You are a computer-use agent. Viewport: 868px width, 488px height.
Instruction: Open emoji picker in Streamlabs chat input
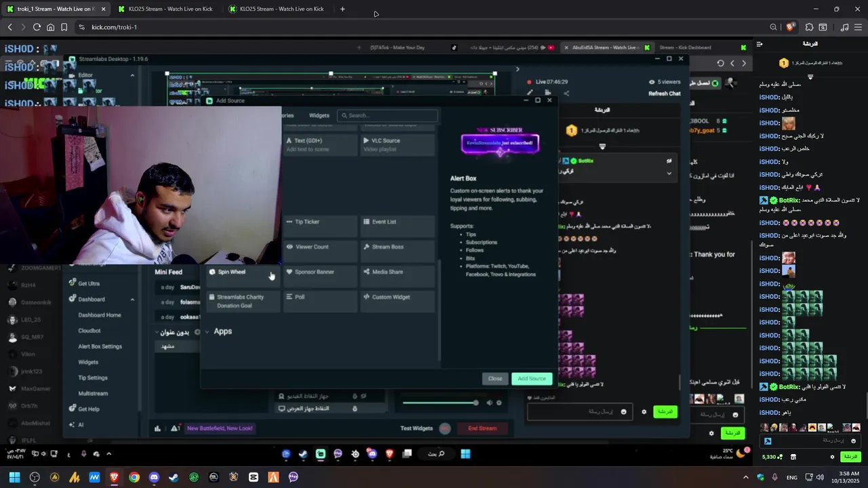point(623,411)
